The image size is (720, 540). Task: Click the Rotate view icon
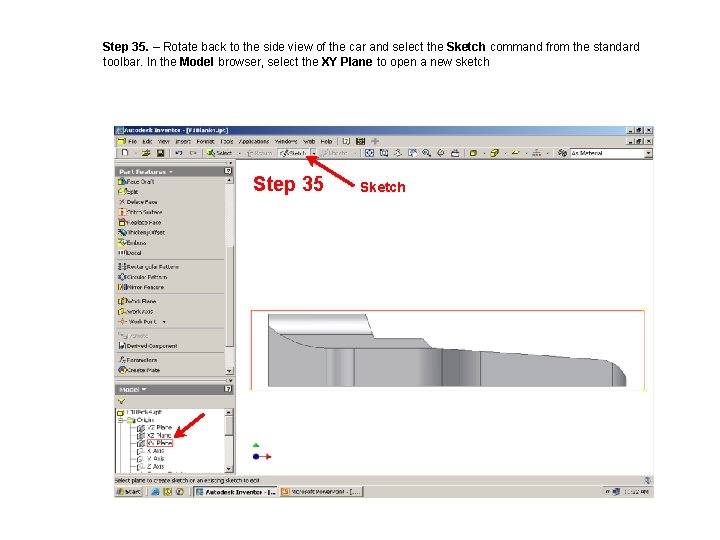coord(440,153)
